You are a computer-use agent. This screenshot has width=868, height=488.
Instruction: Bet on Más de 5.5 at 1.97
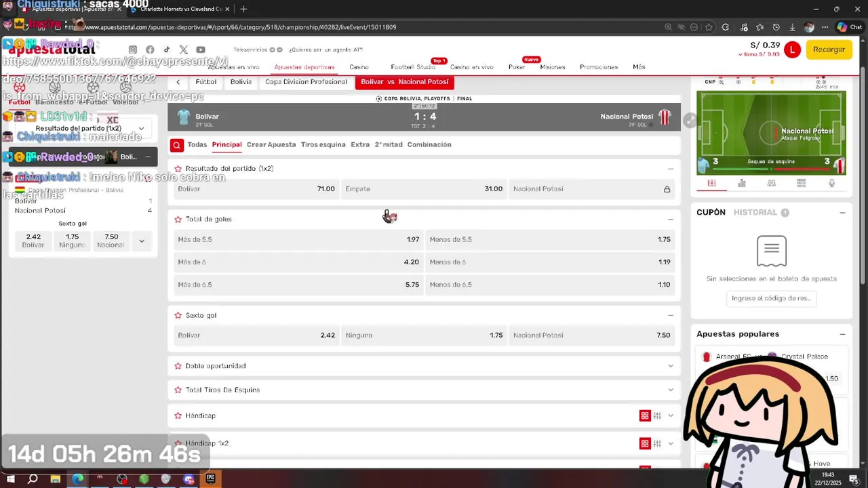click(x=298, y=240)
